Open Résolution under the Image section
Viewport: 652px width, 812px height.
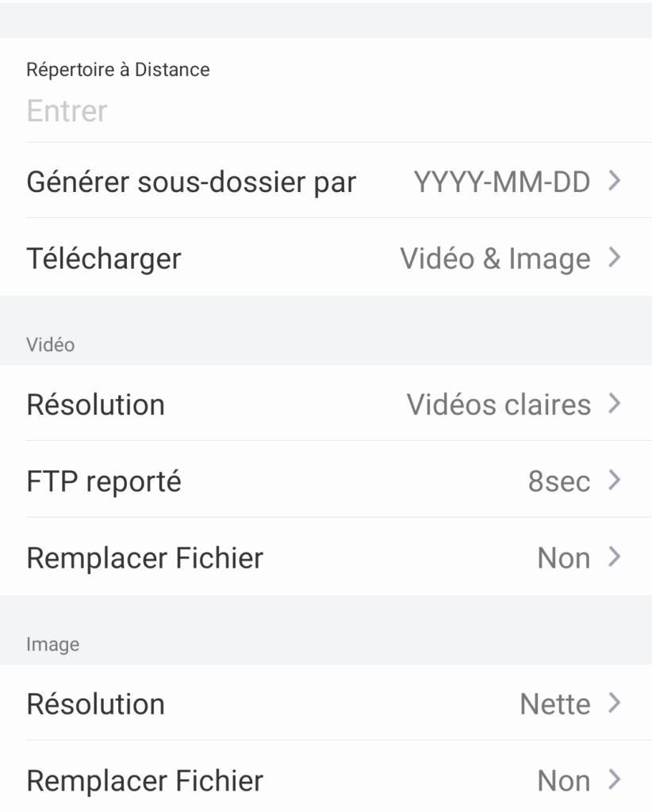point(96,704)
